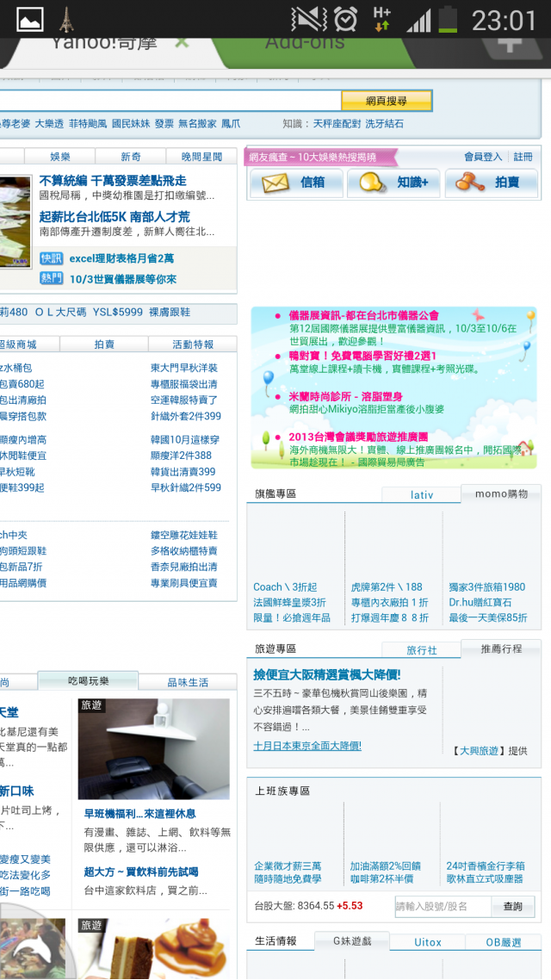This screenshot has width=551, height=980.
Task: Click the 網頁搜尋 search button
Action: coord(386,101)
